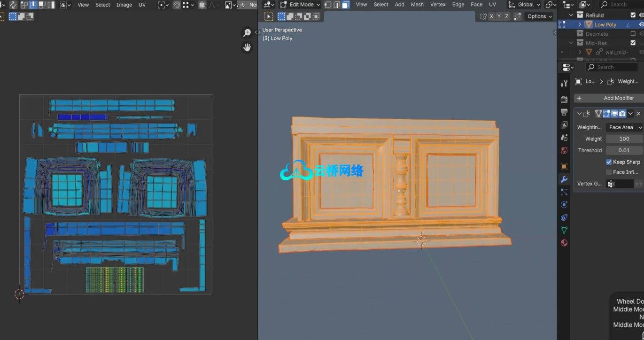The width and height of the screenshot is (644, 340).
Task: Enable the Decimate collection checkbox
Action: point(633,34)
